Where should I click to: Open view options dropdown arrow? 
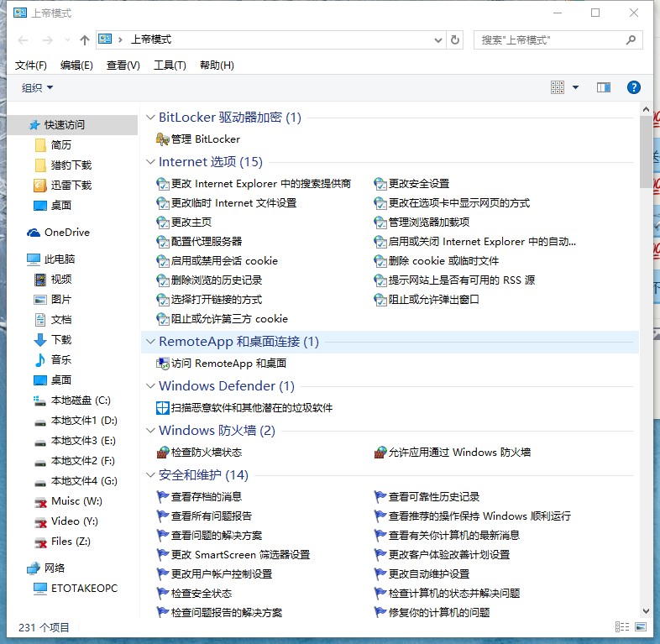pos(575,87)
